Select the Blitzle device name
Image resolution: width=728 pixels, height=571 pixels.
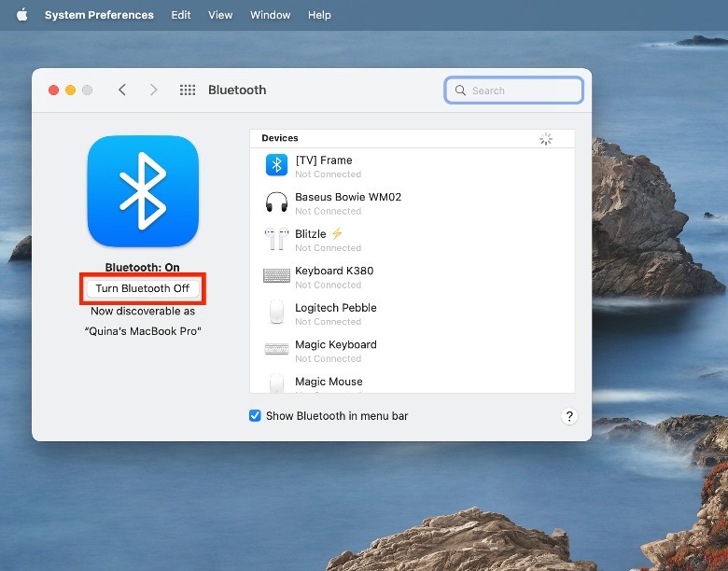pos(311,234)
